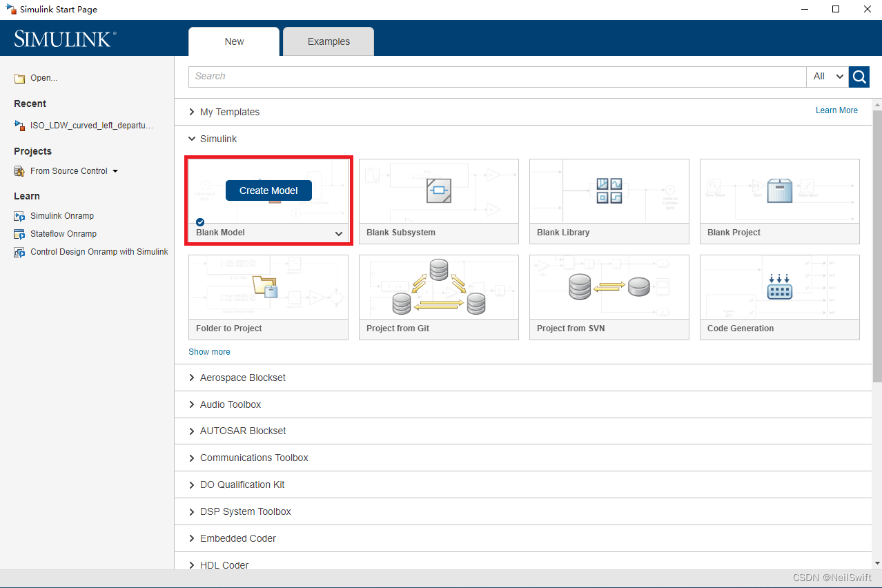The image size is (882, 588).
Task: Select the Blank Subsystem template thumbnail
Action: [439, 191]
